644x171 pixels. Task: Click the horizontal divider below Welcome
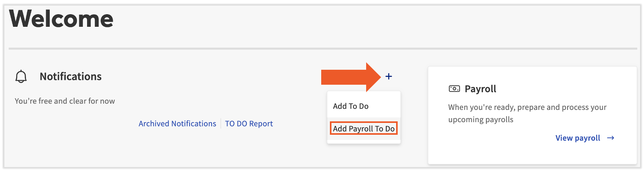[322, 49]
